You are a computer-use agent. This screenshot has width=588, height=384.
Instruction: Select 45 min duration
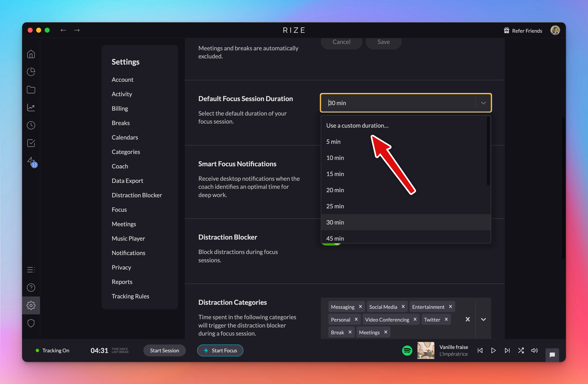tap(406, 237)
